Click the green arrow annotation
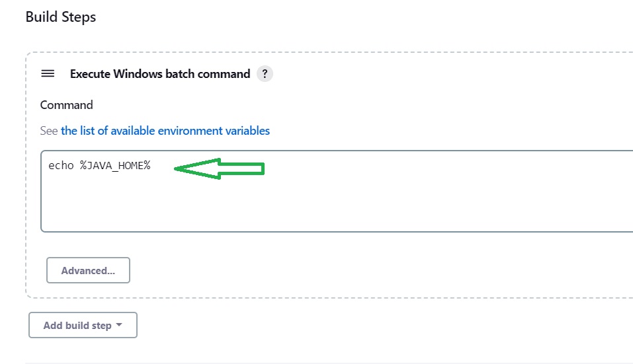This screenshot has width=633, height=364. tap(219, 168)
